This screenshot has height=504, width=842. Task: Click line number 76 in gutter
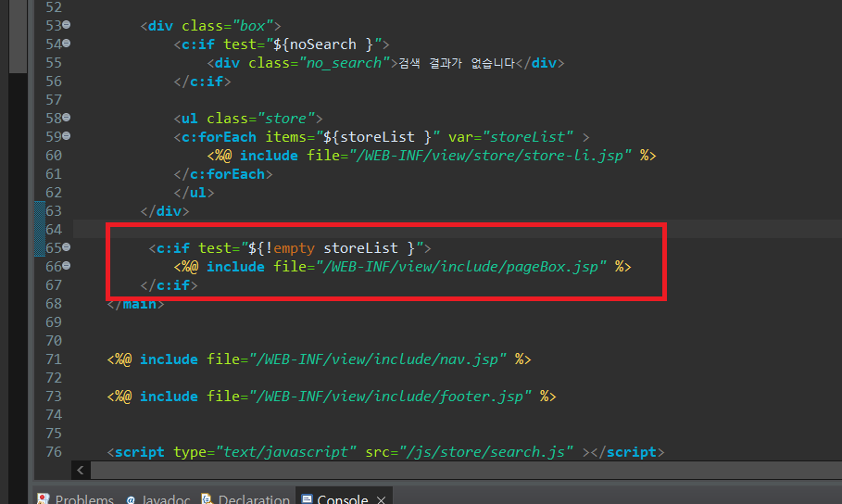click(x=54, y=452)
